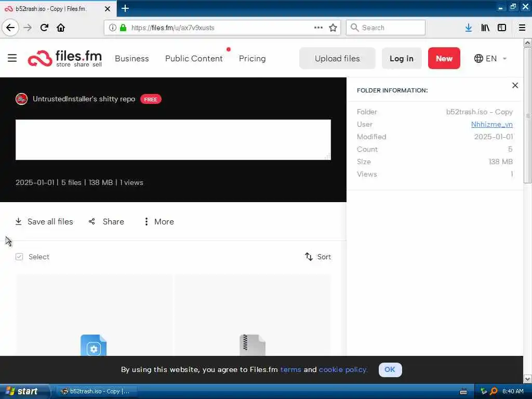Image resolution: width=532 pixels, height=399 pixels.
Task: Click the red New button
Action: point(444,58)
